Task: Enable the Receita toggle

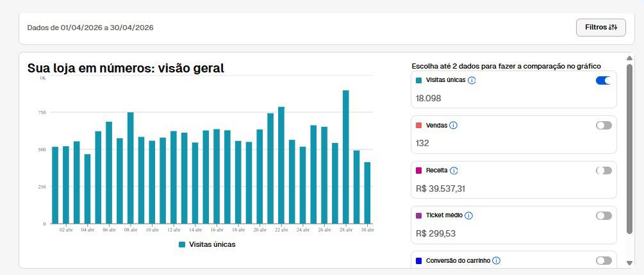Action: [x=604, y=171]
